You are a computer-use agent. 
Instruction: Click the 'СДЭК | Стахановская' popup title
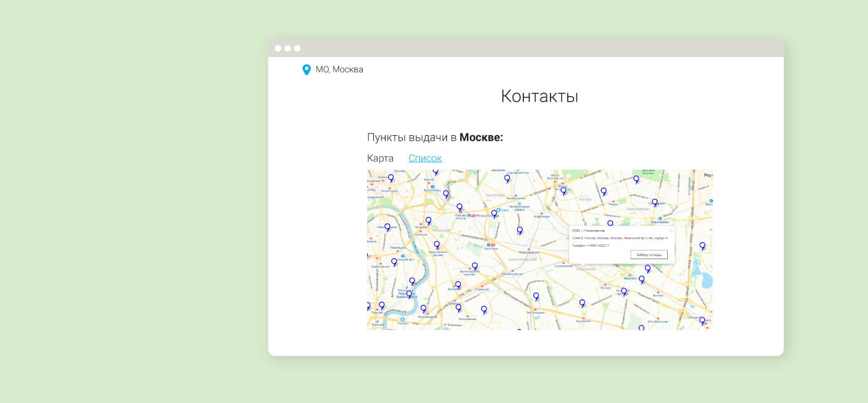click(x=588, y=231)
